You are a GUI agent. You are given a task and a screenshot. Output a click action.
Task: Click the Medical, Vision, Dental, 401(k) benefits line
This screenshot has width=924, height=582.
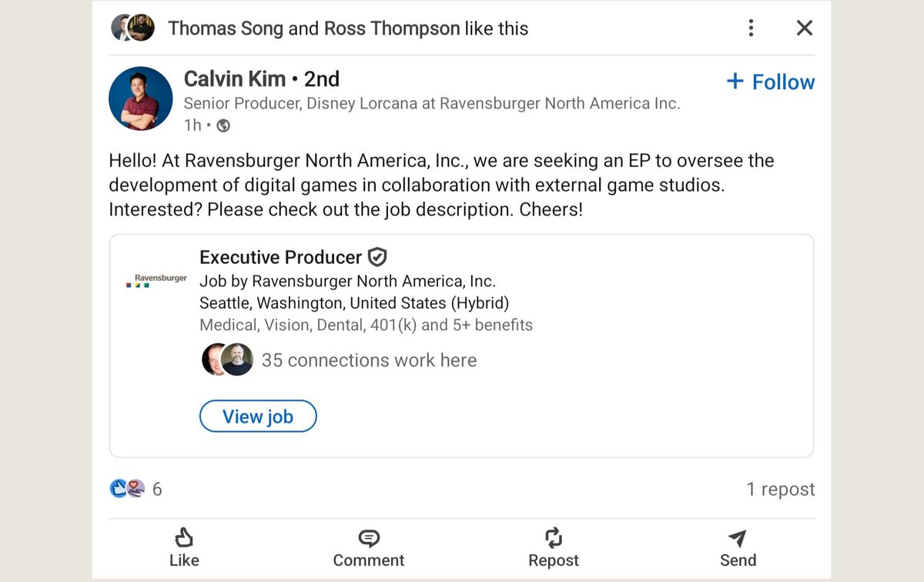point(366,325)
